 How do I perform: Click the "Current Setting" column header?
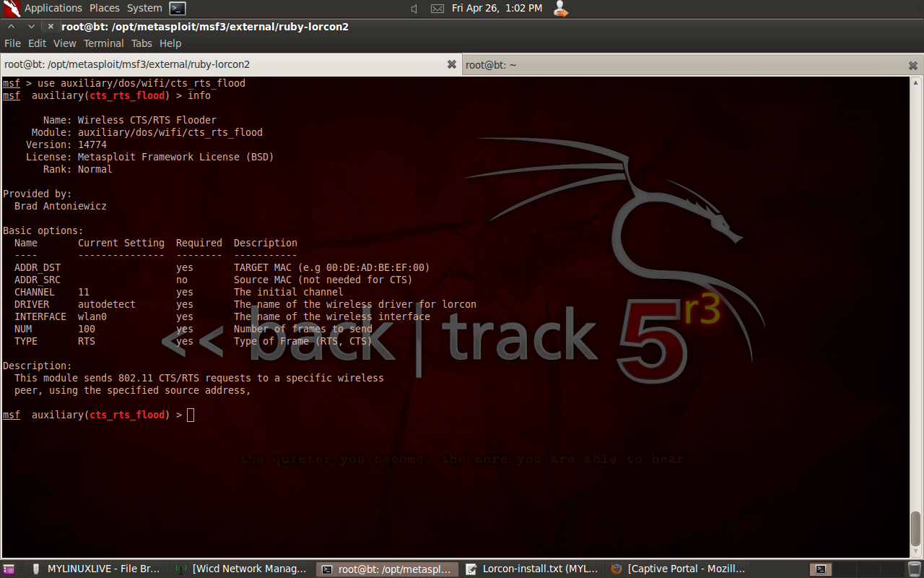click(x=121, y=243)
